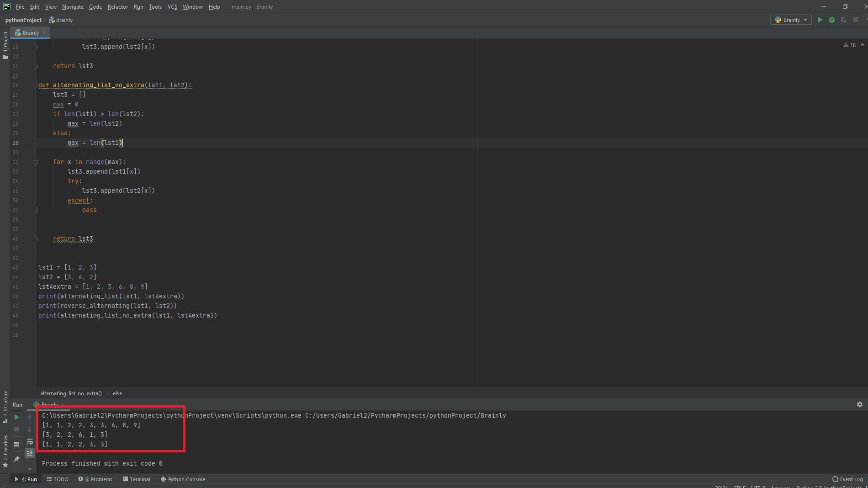Collapse alternating_list_no_extra function at line 24
The image size is (868, 488).
click(x=36, y=85)
